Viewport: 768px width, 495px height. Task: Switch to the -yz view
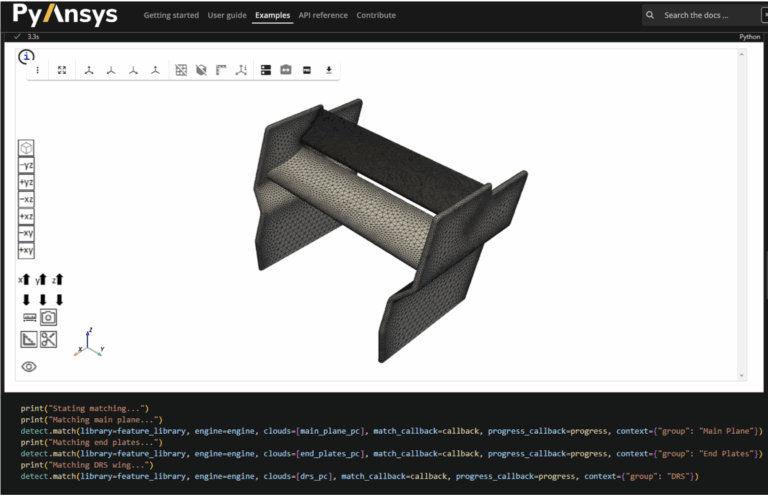[26, 165]
